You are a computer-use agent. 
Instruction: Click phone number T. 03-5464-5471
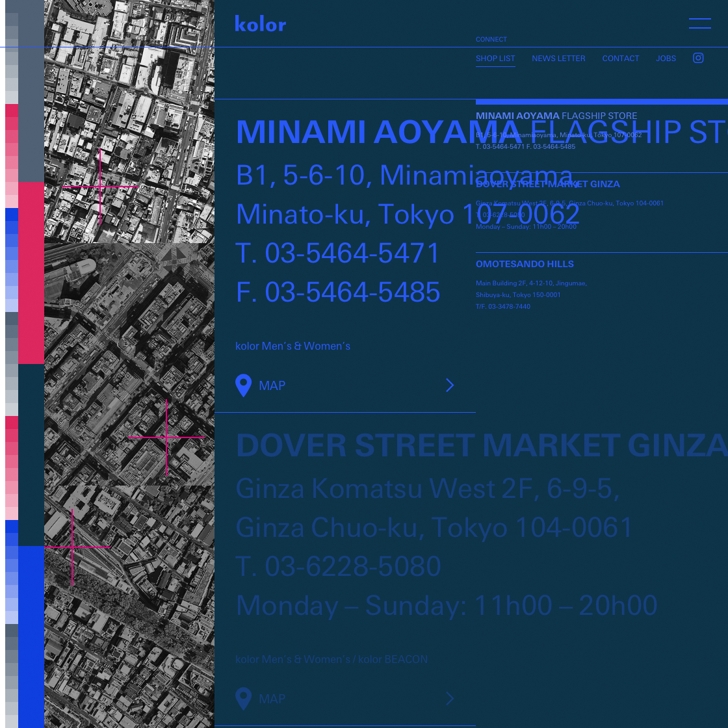point(337,253)
